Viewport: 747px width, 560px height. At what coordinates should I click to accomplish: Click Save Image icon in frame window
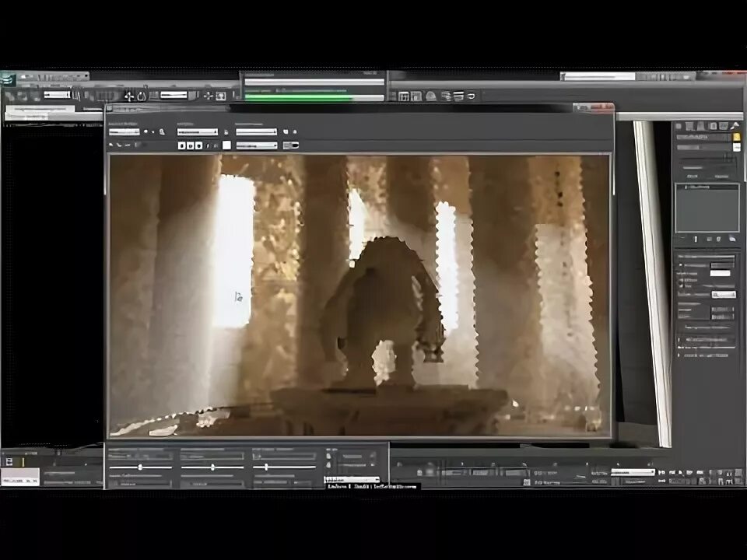tap(111, 145)
